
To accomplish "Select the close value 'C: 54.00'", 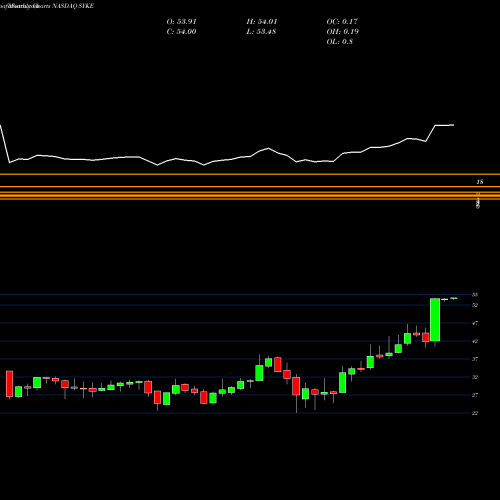I will [x=182, y=32].
